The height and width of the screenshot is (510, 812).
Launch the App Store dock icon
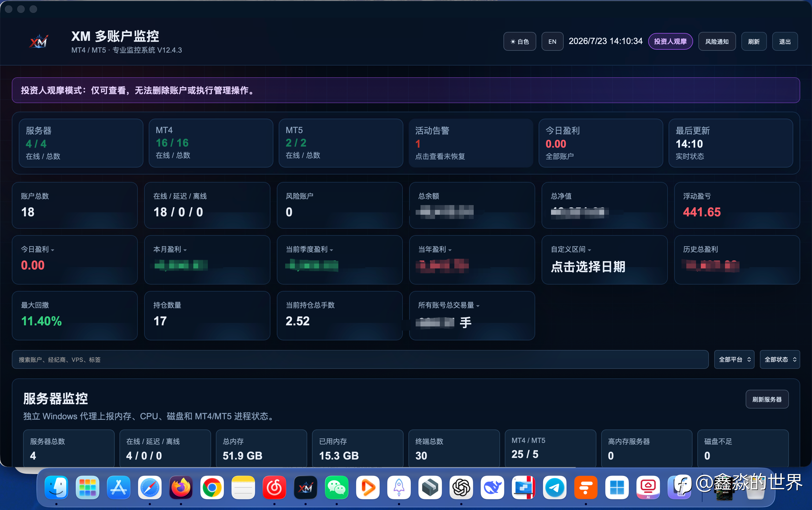coord(119,487)
